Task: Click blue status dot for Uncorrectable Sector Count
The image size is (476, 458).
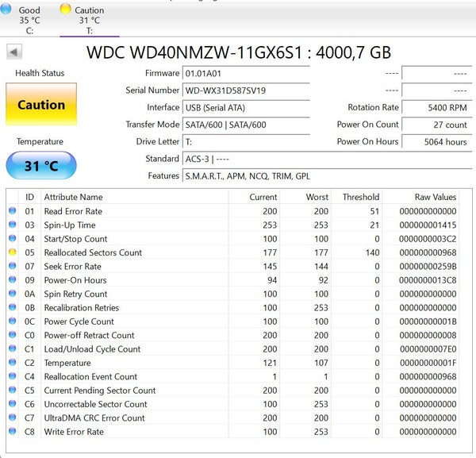Action: click(x=13, y=403)
